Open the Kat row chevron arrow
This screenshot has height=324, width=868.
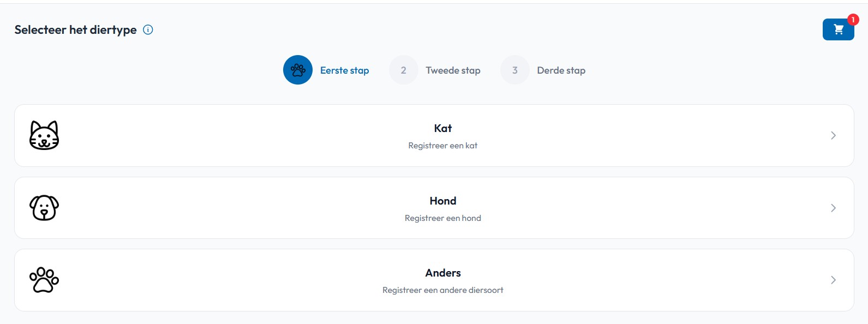[x=833, y=135]
